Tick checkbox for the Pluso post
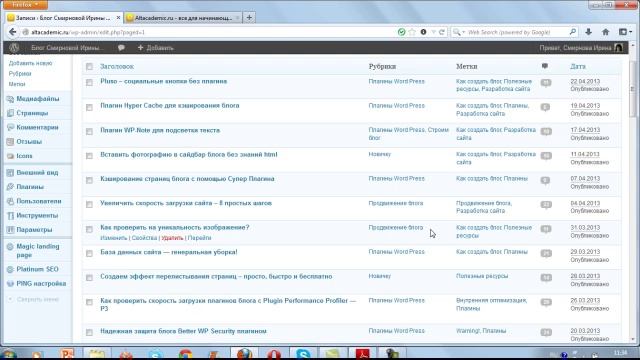The image size is (640, 360). pyautogui.click(x=89, y=82)
